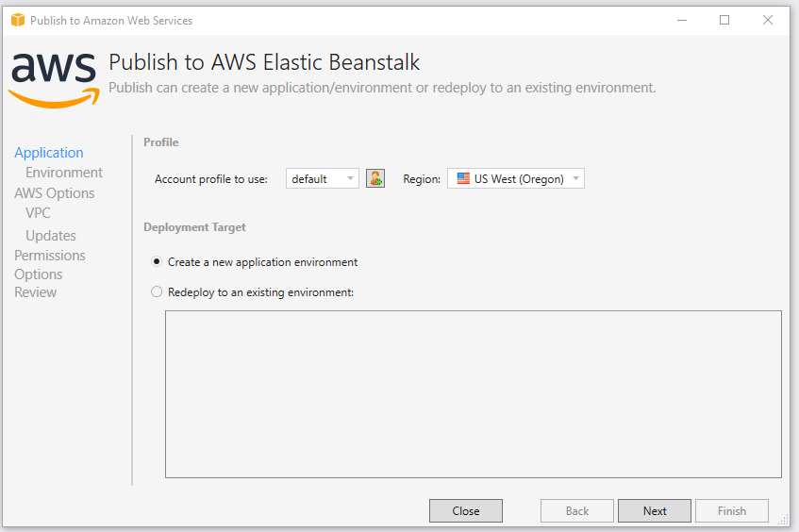This screenshot has width=799, height=532.
Task: Open the Updates wizard page
Action: [x=51, y=236]
